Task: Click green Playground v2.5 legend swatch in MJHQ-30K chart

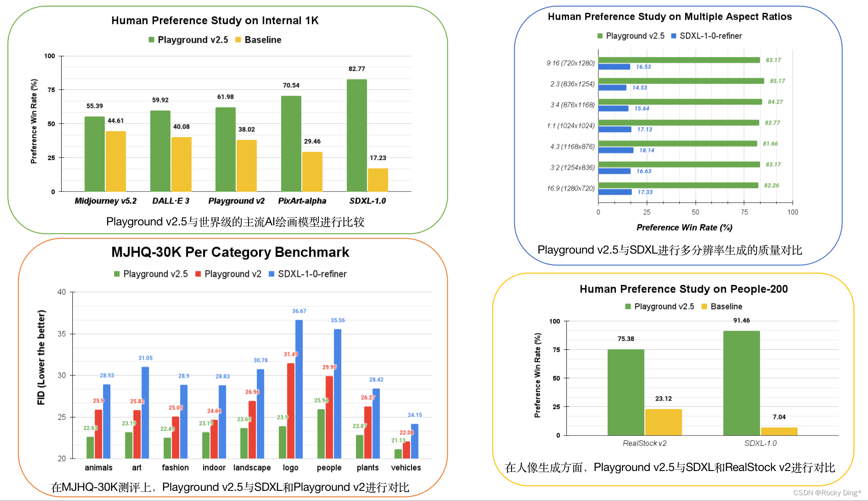Action: [x=117, y=274]
